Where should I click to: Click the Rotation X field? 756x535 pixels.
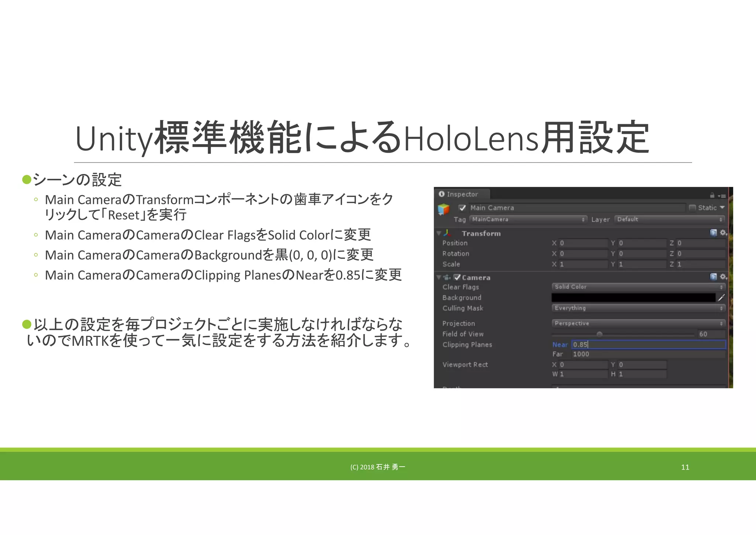(583, 254)
